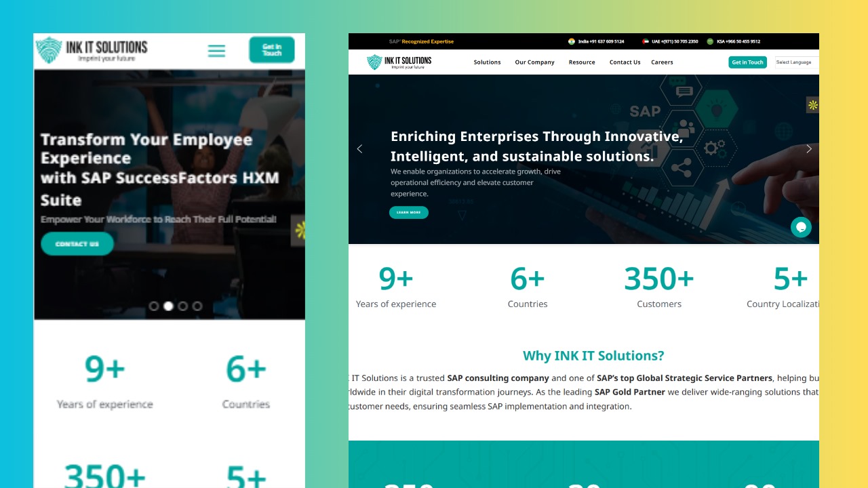The image size is (868, 488).
Task: Click the desktop 9+ Years of experience stat
Action: 396,287
